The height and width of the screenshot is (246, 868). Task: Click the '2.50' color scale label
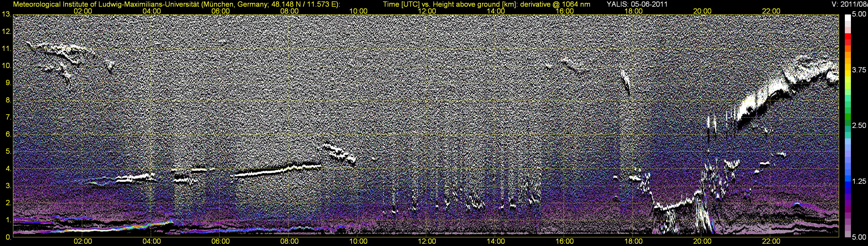click(859, 125)
